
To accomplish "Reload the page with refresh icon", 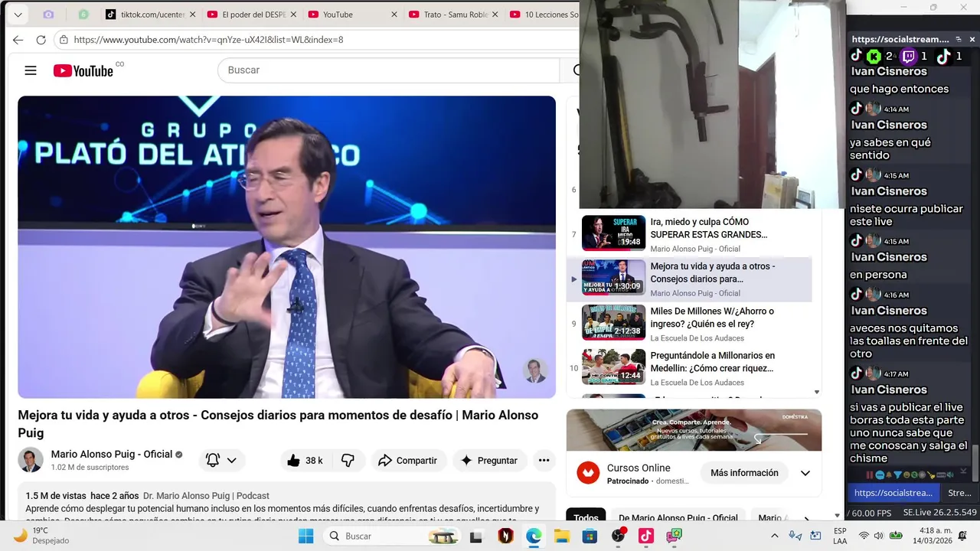I will point(41,40).
